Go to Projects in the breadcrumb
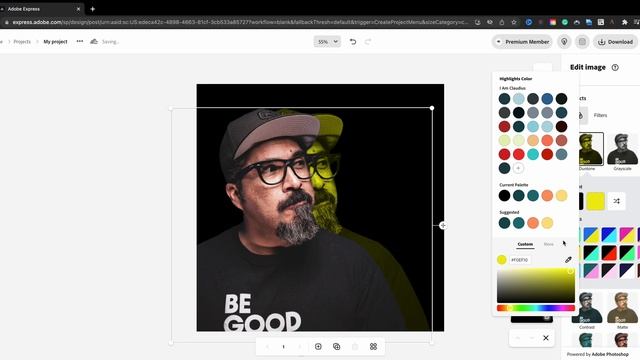Image resolution: width=640 pixels, height=360 pixels. point(22,42)
